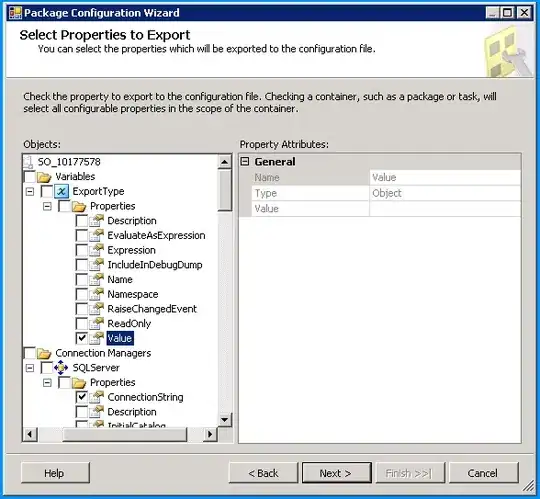Proceed with the Next button

(336, 473)
